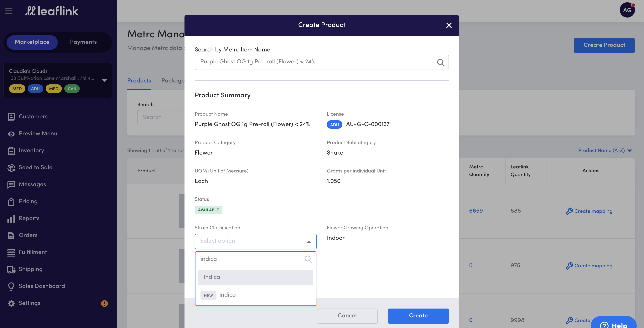The height and width of the screenshot is (328, 644).
Task: Open Inventory section
Action: [31, 151]
